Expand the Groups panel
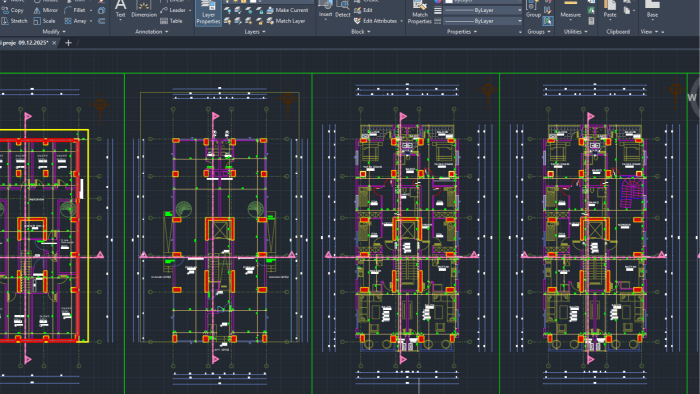The height and width of the screenshot is (394, 700). tap(539, 32)
